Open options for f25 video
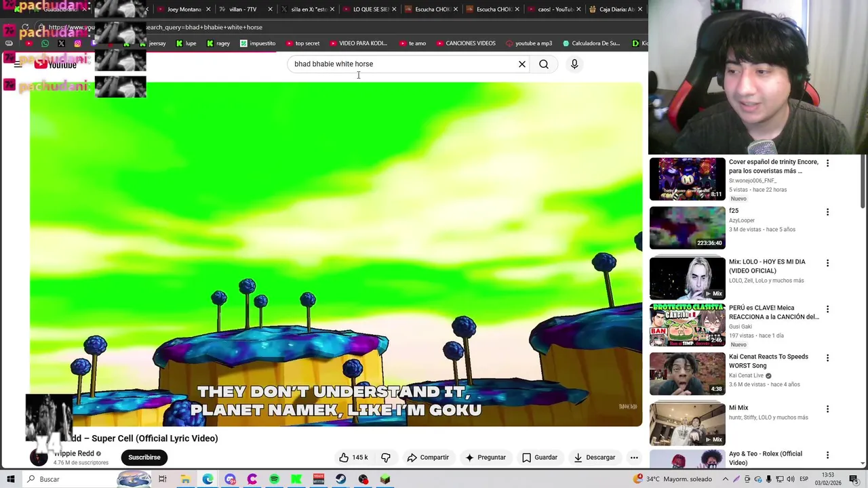This screenshot has height=488, width=868. pyautogui.click(x=827, y=212)
